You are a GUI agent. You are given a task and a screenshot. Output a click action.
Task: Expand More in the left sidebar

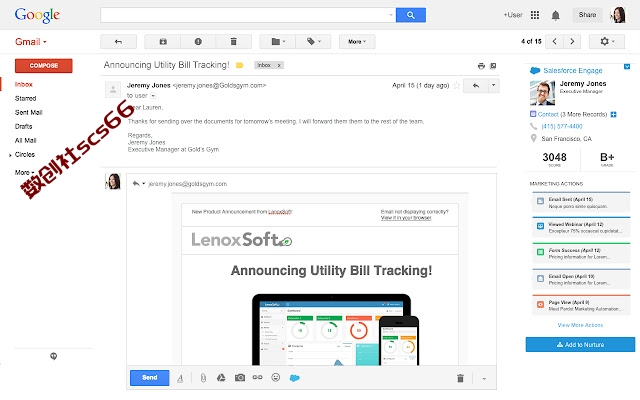[x=24, y=172]
